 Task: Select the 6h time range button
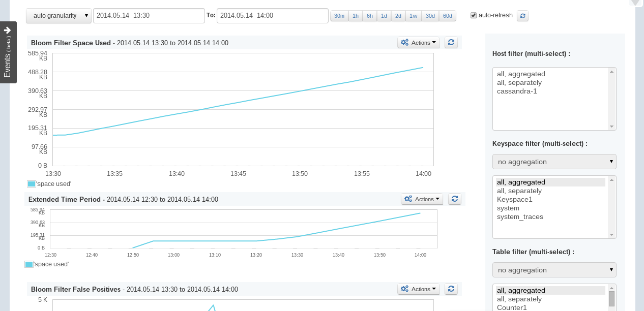tap(370, 16)
